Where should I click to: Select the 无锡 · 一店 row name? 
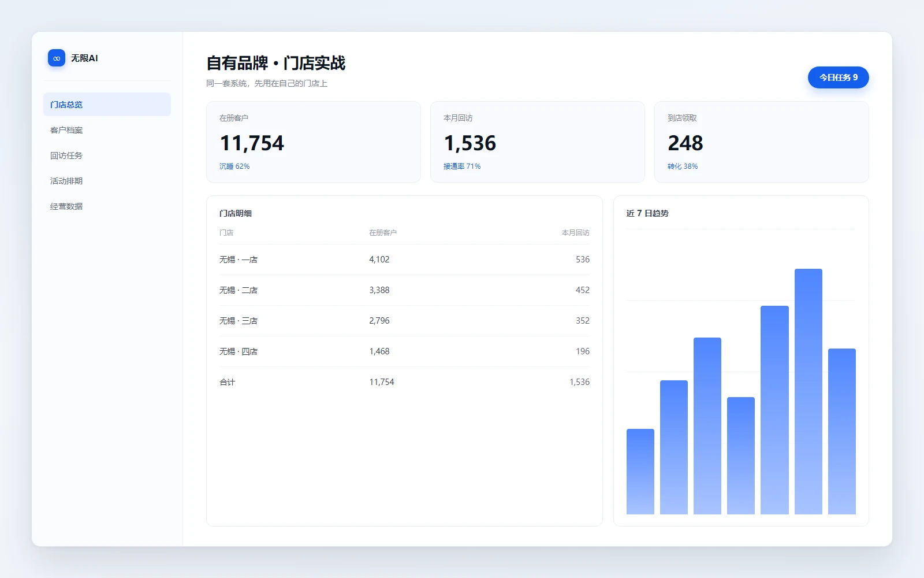(239, 260)
